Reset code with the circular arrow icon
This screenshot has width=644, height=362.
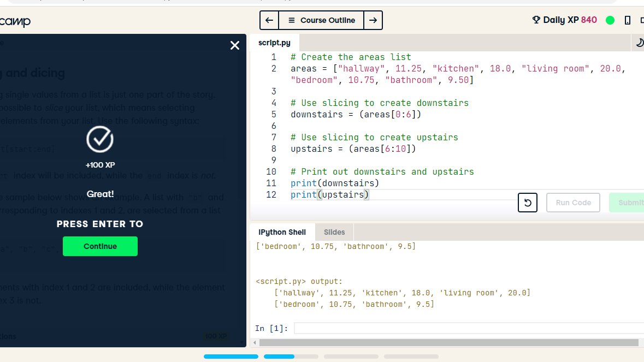coord(527,203)
